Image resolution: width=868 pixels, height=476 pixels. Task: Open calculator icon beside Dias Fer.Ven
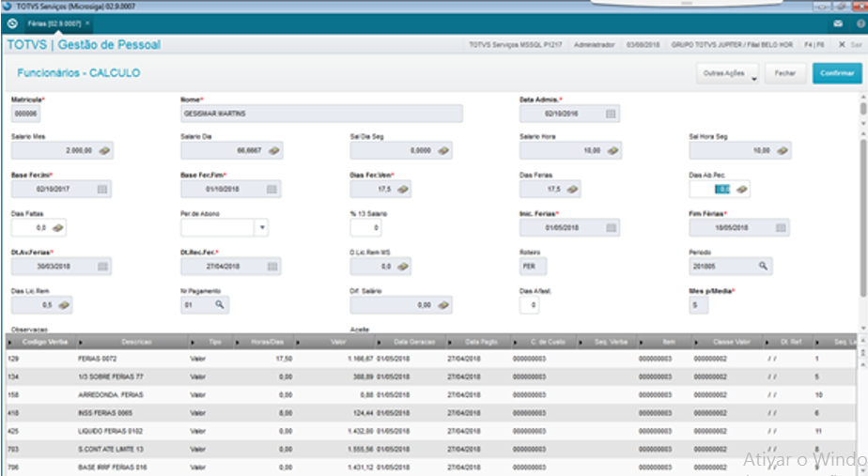click(402, 190)
